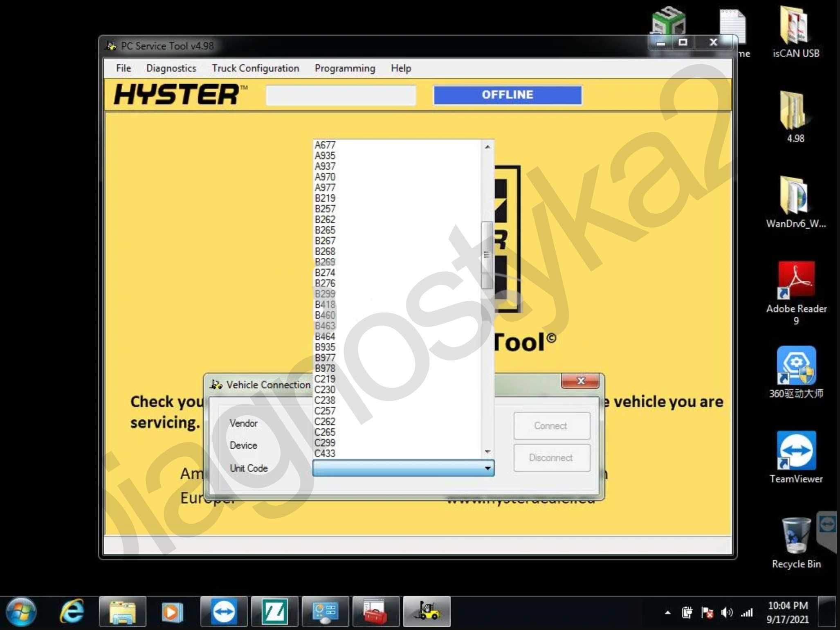Click the Vendor input field
Screen dimensions: 840x630
tap(403, 423)
